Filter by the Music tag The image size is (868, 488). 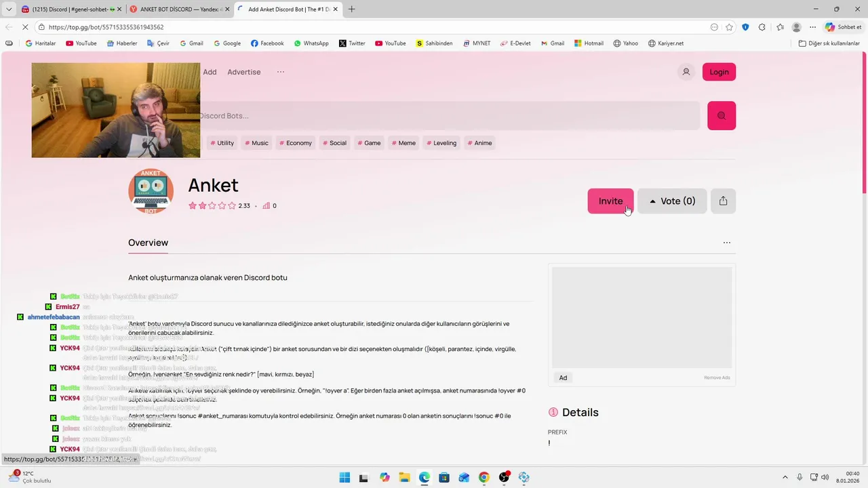[256, 143]
